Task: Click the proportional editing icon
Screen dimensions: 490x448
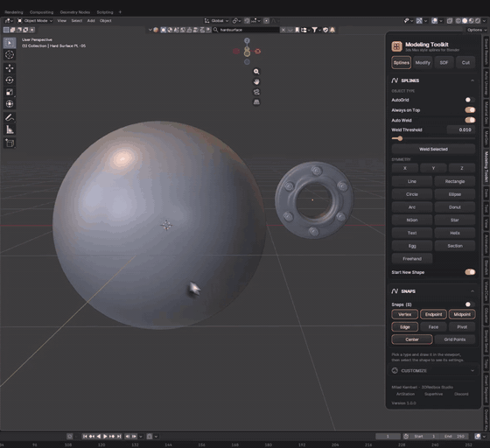Action: point(266,21)
